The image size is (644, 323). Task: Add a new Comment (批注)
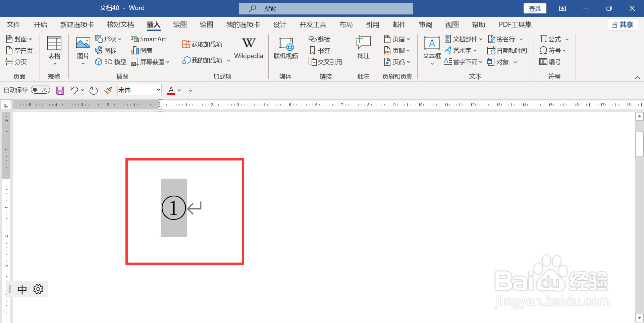click(x=363, y=48)
